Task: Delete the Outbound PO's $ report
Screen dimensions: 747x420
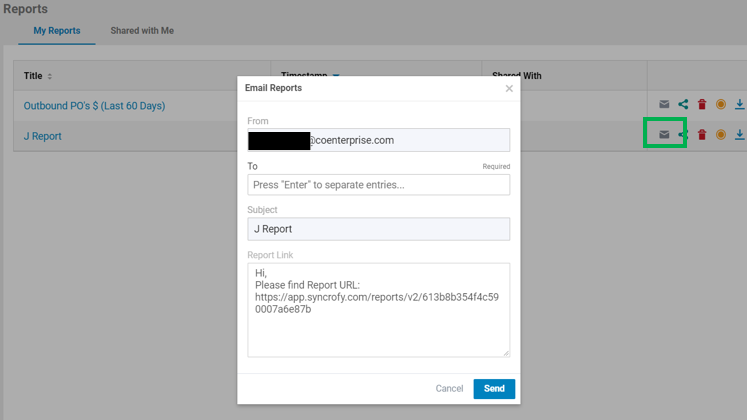Action: coord(702,104)
